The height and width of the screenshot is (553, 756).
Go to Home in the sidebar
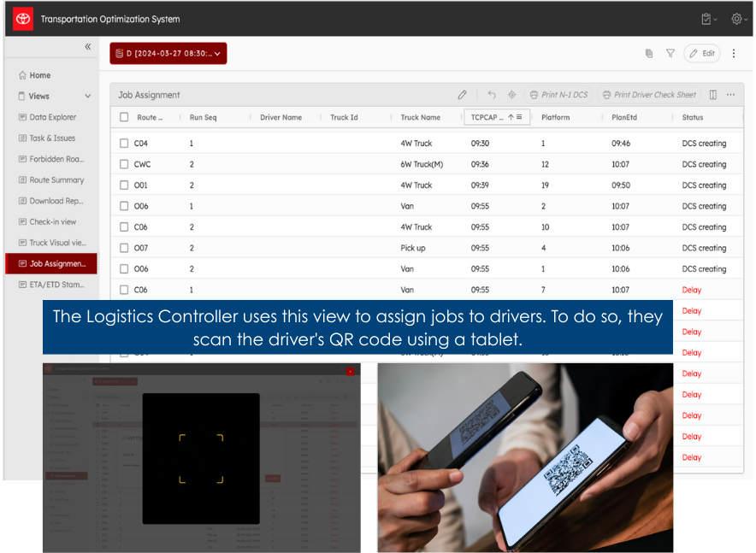point(35,75)
